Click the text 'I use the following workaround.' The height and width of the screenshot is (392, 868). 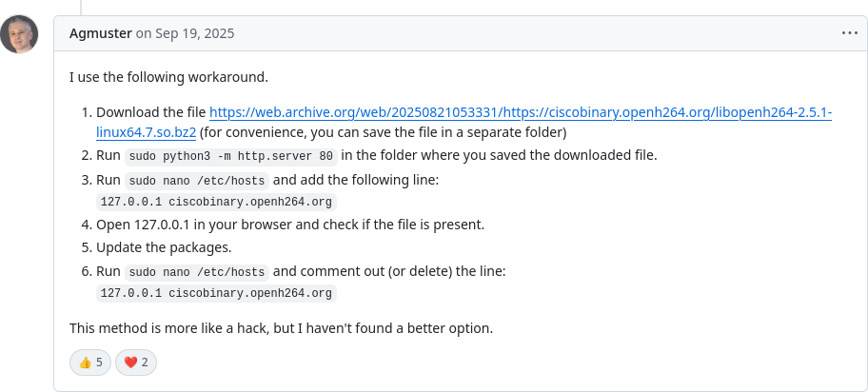coord(168,77)
